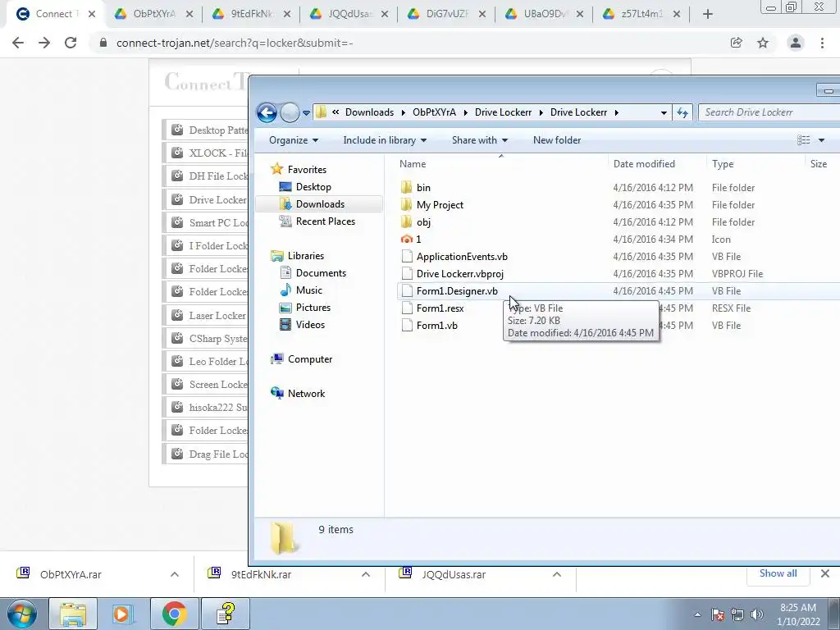Open options arrow for 9tEdFkNk.rar download
Viewport: 840px width, 630px height.
pyautogui.click(x=366, y=574)
